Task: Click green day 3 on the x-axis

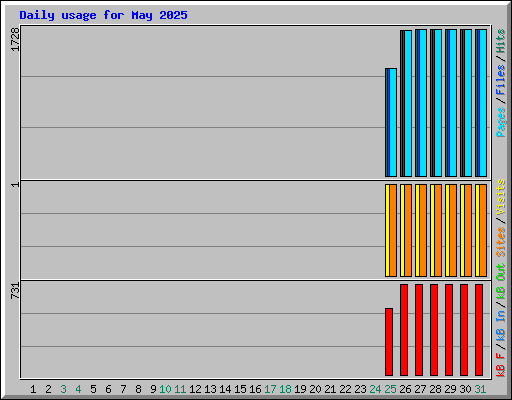Action: (63, 389)
